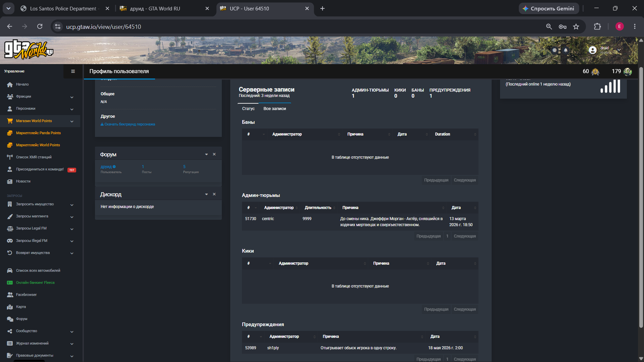Click the settings gear icon in header
The image size is (644, 362).
[x=554, y=50]
